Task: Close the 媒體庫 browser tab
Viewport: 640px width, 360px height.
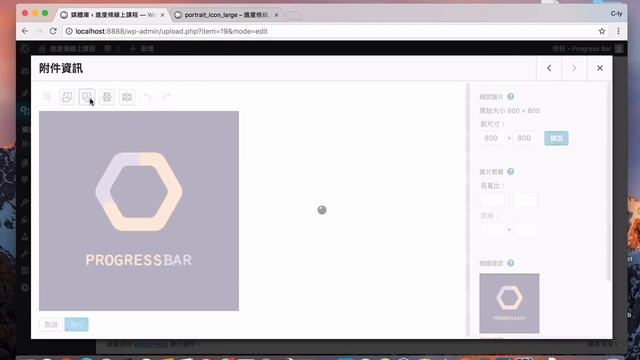Action: tap(162, 15)
